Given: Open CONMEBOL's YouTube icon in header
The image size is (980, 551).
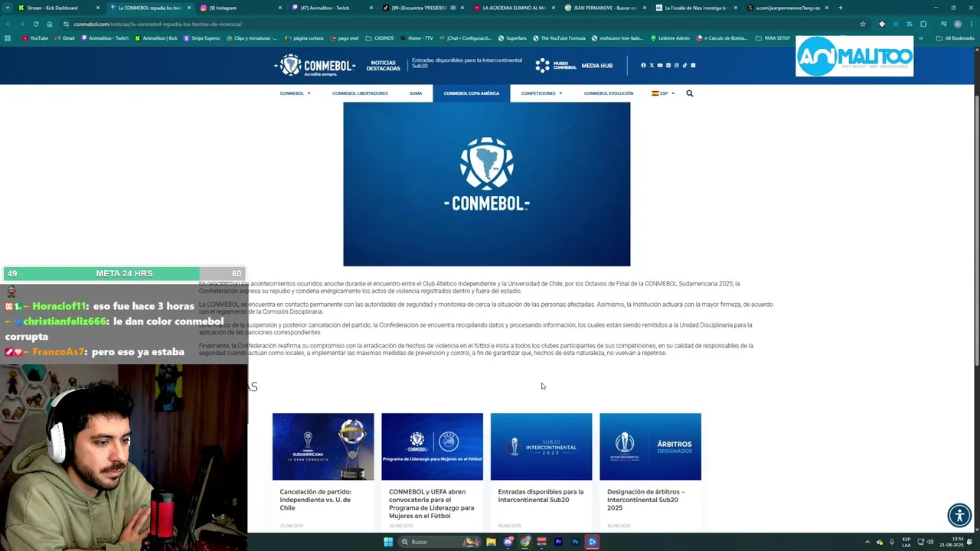Looking at the screenshot, I should (660, 65).
